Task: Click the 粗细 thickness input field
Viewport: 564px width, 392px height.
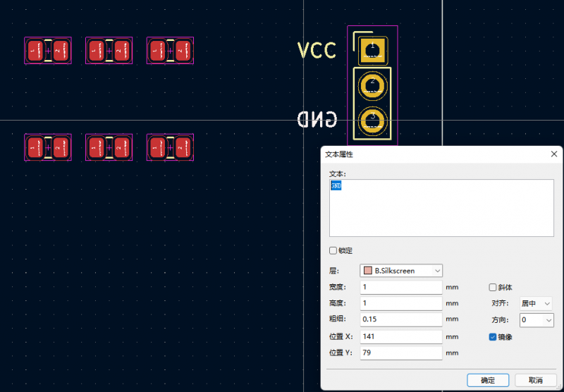Action: [x=401, y=319]
